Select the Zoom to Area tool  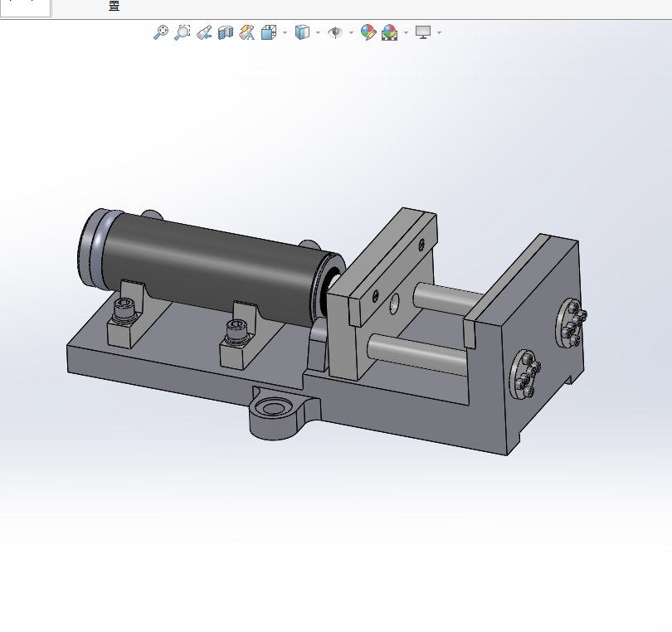click(x=183, y=32)
